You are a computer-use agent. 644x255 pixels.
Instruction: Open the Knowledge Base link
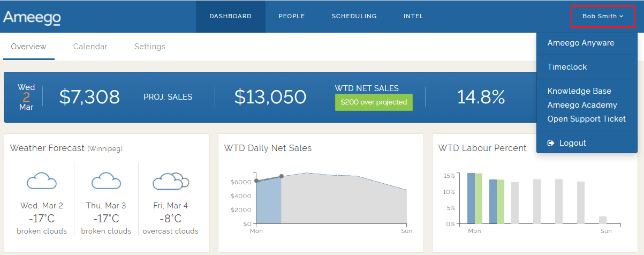tap(579, 91)
